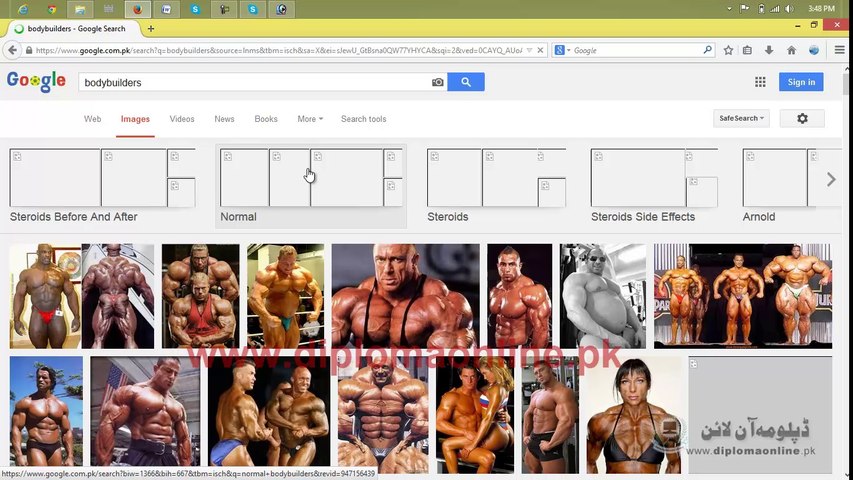The width and height of the screenshot is (853, 480).
Task: Search by image camera icon
Action: (437, 82)
